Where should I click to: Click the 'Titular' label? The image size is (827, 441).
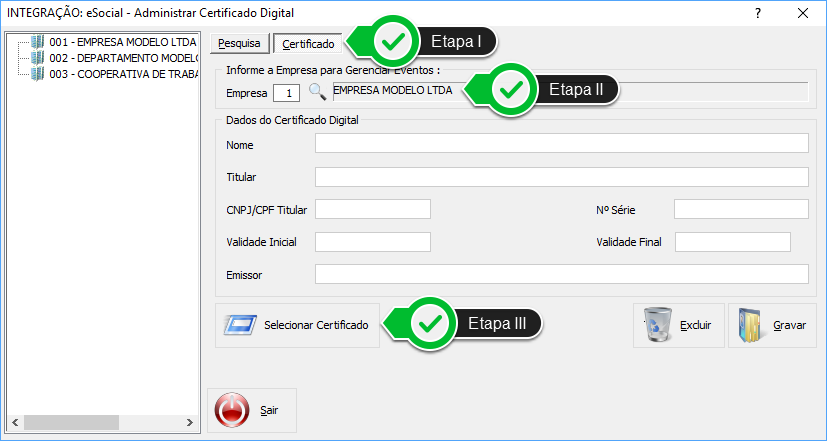point(241,177)
